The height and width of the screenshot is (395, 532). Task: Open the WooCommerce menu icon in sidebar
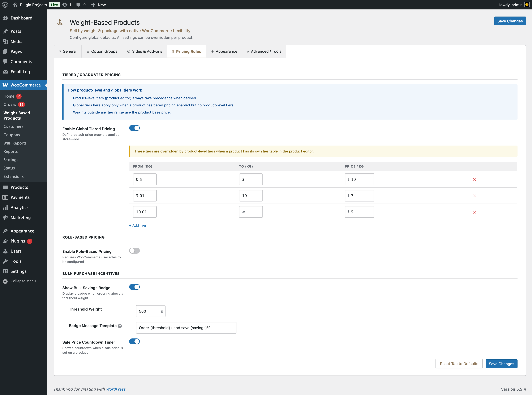tap(5, 85)
